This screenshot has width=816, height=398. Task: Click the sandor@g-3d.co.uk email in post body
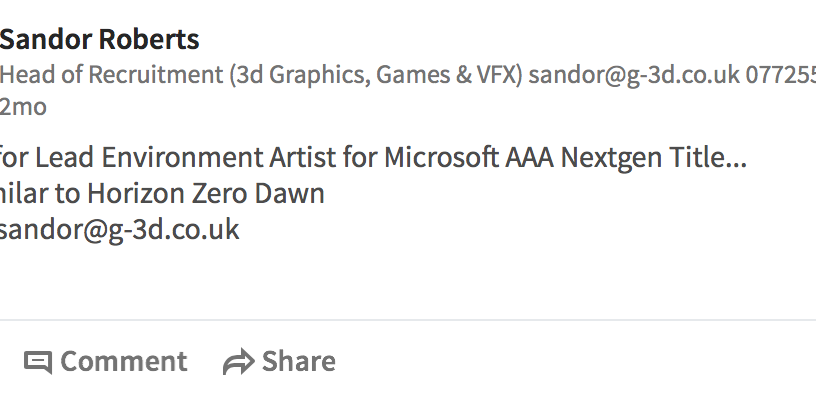click(x=119, y=229)
